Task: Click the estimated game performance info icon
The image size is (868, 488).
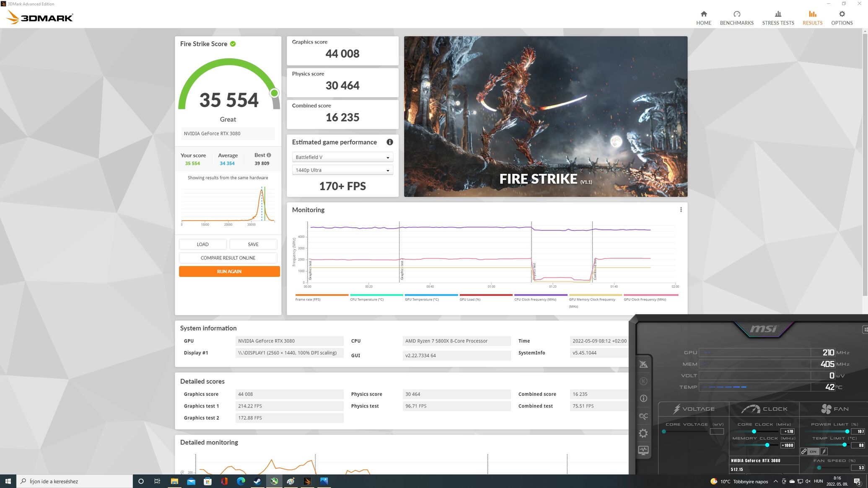Action: pos(389,142)
